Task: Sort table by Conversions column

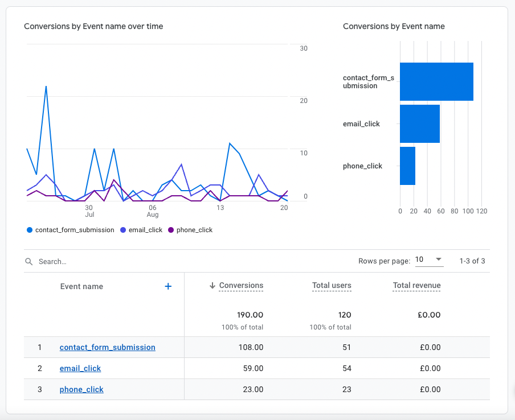Action: tap(241, 286)
